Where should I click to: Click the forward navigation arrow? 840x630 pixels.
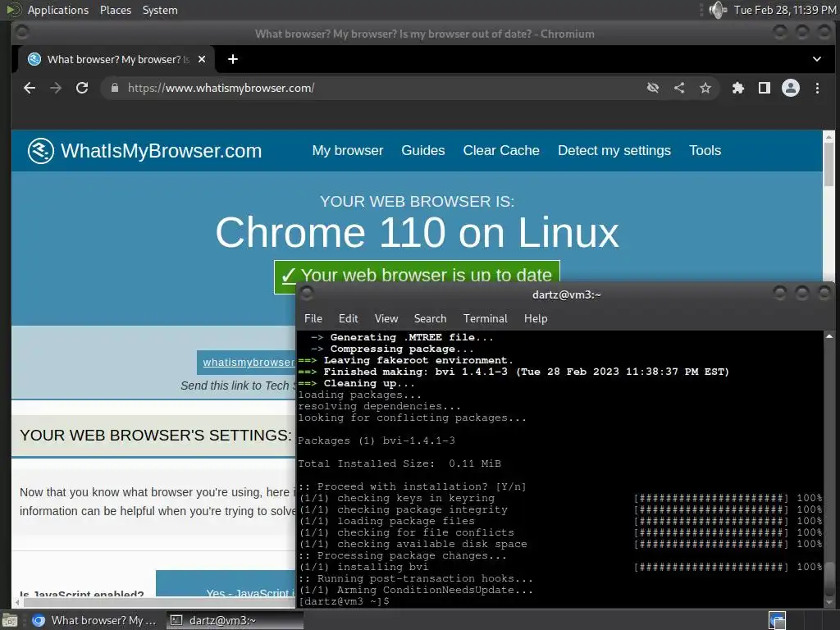coord(56,88)
